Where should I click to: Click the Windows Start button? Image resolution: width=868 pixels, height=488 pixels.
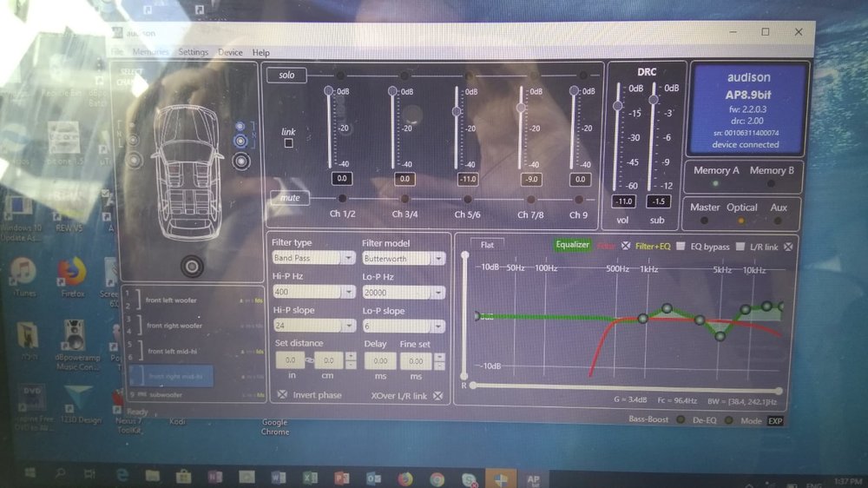[x=30, y=472]
